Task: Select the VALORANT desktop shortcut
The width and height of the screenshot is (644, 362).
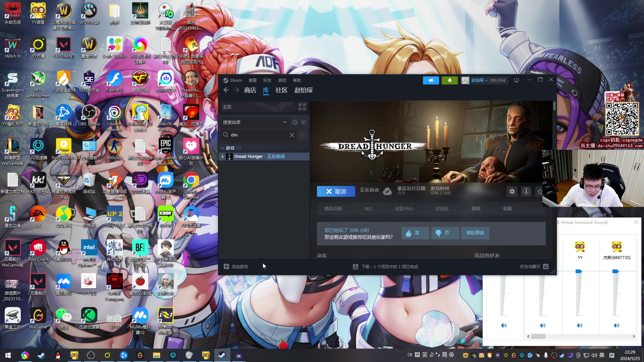Action: 63,48
